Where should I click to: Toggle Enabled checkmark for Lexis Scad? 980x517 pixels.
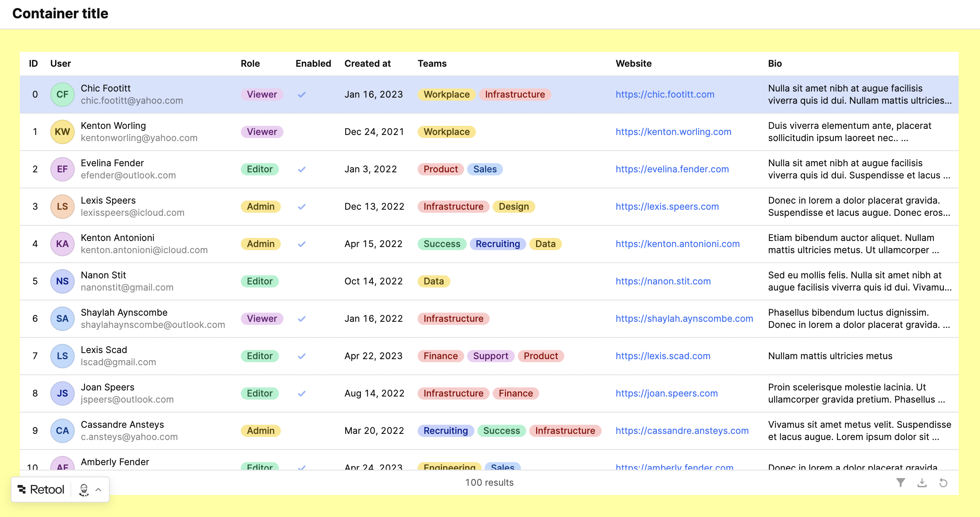coord(301,356)
